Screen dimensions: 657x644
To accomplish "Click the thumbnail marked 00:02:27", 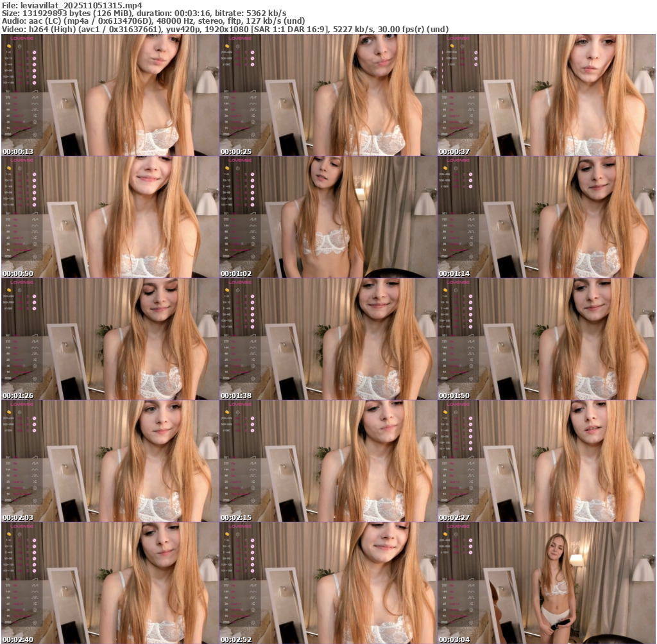I will click(546, 461).
